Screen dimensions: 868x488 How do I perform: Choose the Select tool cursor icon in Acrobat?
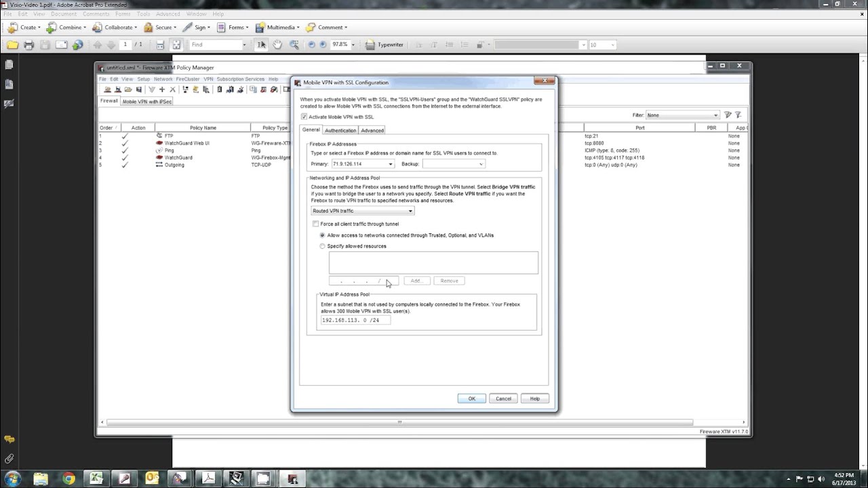coord(261,45)
